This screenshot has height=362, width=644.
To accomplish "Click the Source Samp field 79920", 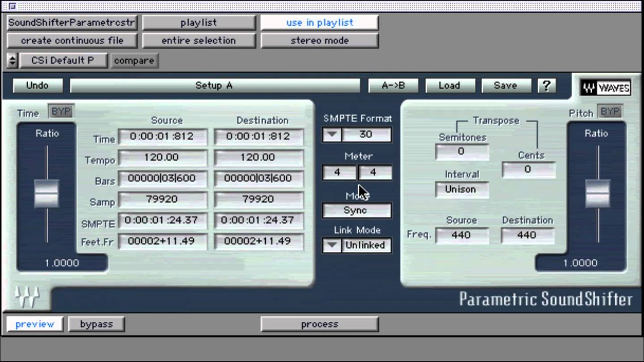I will (163, 200).
